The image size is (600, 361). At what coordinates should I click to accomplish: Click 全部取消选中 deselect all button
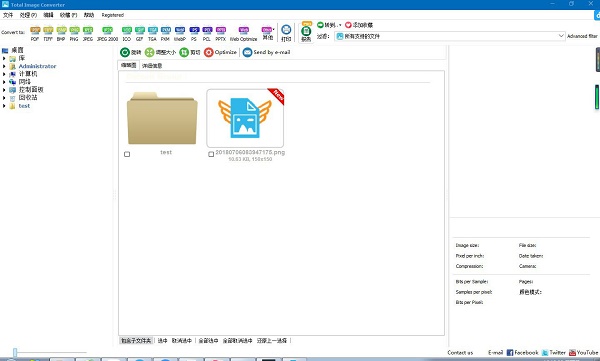pyautogui.click(x=237, y=340)
